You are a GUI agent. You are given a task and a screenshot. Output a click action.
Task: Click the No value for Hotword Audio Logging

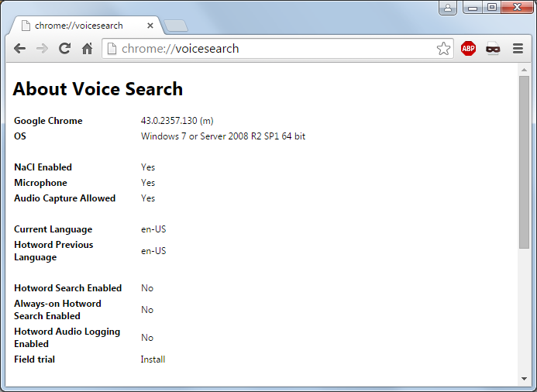[x=147, y=338]
